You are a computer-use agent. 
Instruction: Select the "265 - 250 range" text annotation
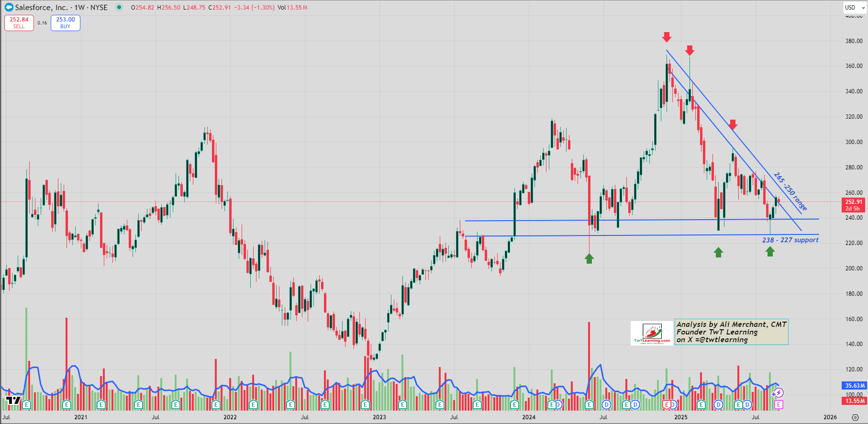[x=790, y=191]
